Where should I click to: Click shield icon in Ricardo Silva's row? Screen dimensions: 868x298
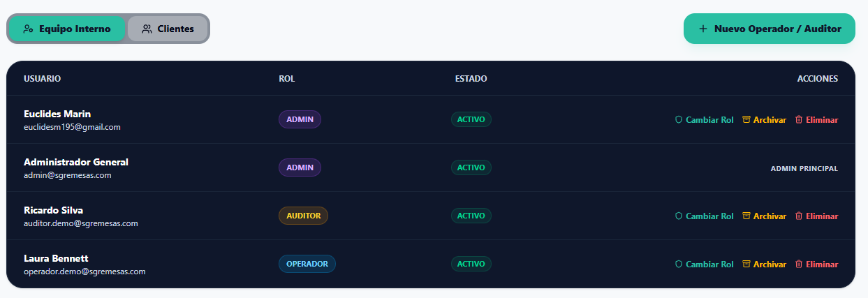coord(678,216)
